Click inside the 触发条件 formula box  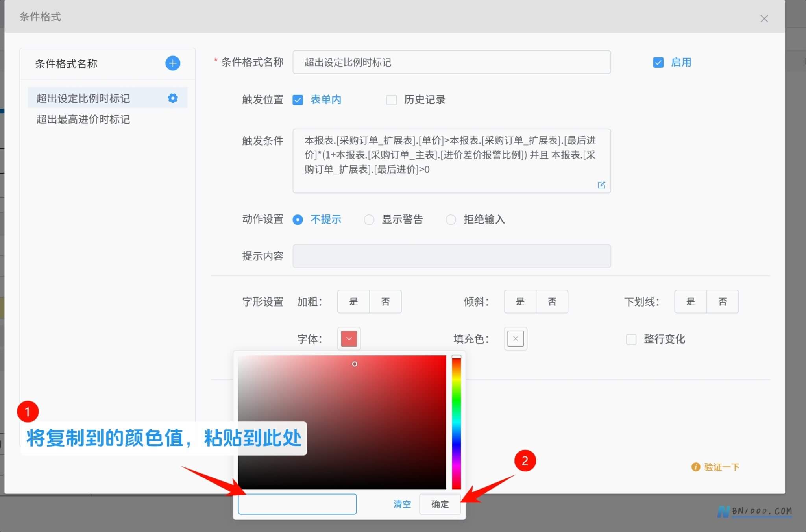tap(451, 161)
